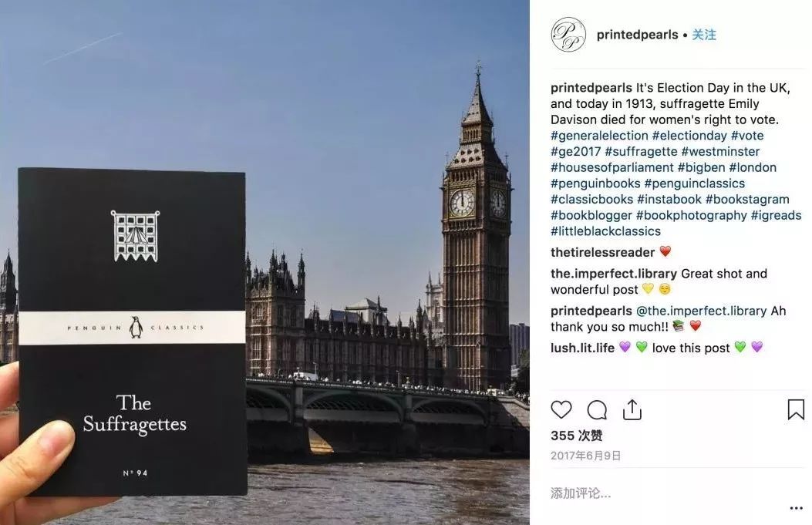
Task: Click the share upload icon
Action: click(x=632, y=409)
